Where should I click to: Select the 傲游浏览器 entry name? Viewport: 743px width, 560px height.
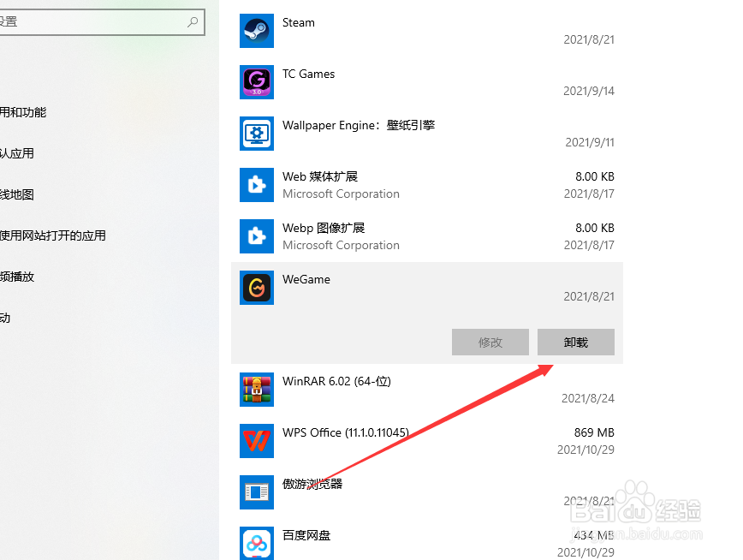(x=312, y=484)
